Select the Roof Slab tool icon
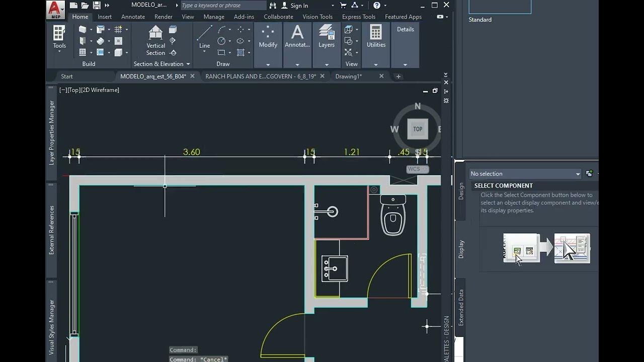 100,30
